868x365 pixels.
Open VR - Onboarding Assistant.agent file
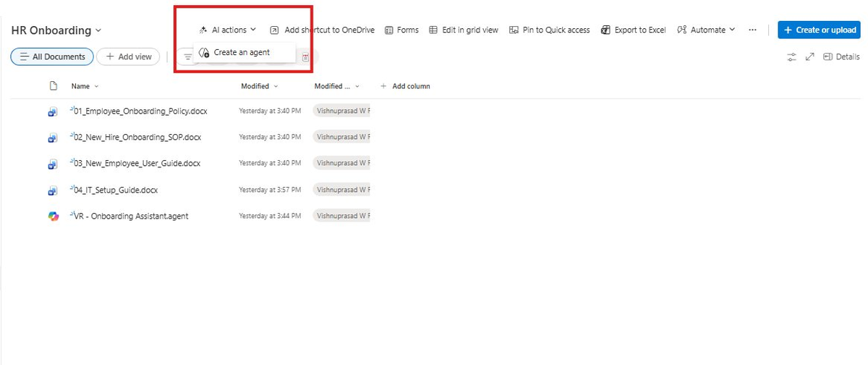(131, 216)
